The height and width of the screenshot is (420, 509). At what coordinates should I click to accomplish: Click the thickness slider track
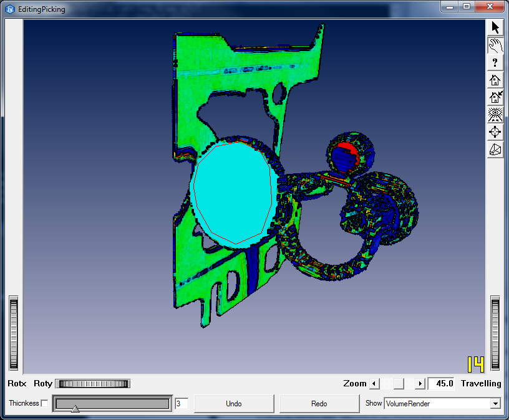[112, 404]
